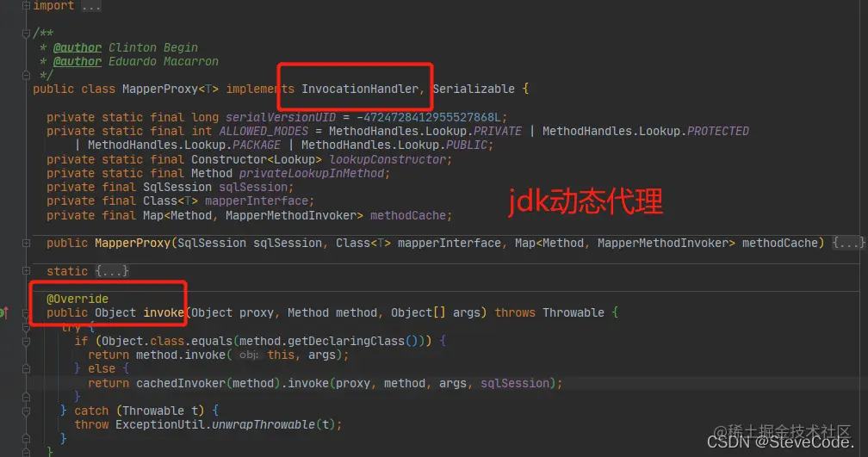
Task: Click 'Eduardo Macarron' author name
Action: tap(164, 61)
